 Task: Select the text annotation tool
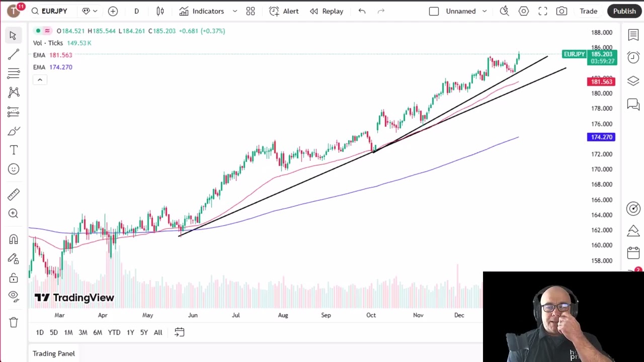point(14,150)
